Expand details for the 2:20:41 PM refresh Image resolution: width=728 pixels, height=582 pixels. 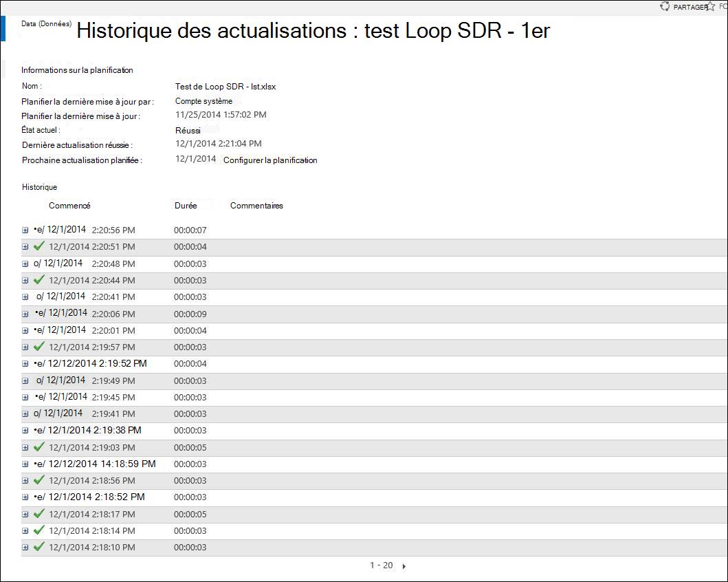(x=25, y=297)
